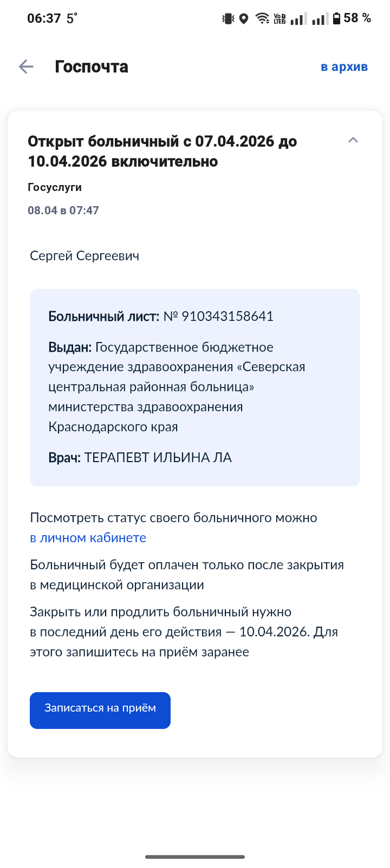Tap the Открыт больничный message heading
This screenshot has width=390, height=868.
162,152
